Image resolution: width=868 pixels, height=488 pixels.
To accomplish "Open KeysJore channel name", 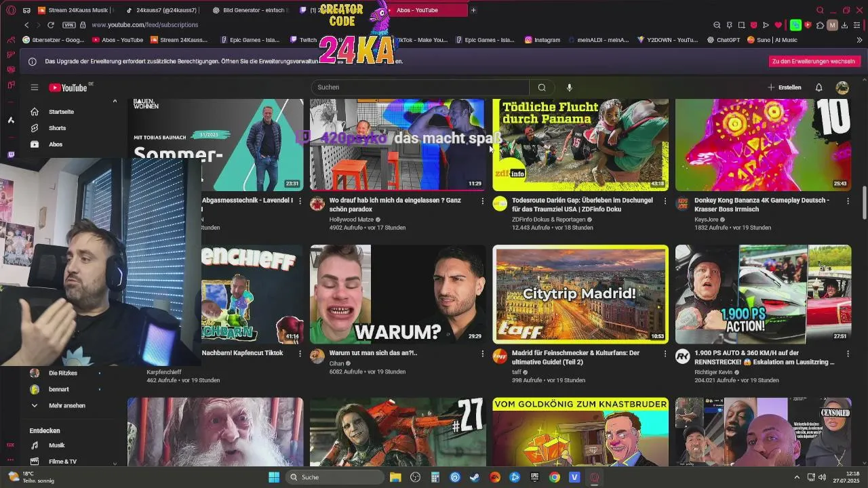I will coord(708,220).
